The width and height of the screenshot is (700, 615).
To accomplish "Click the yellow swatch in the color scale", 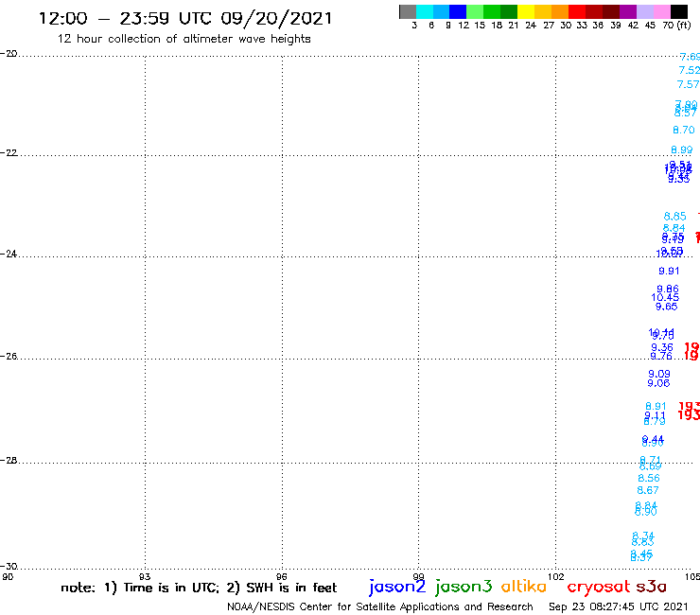I will 526,11.
